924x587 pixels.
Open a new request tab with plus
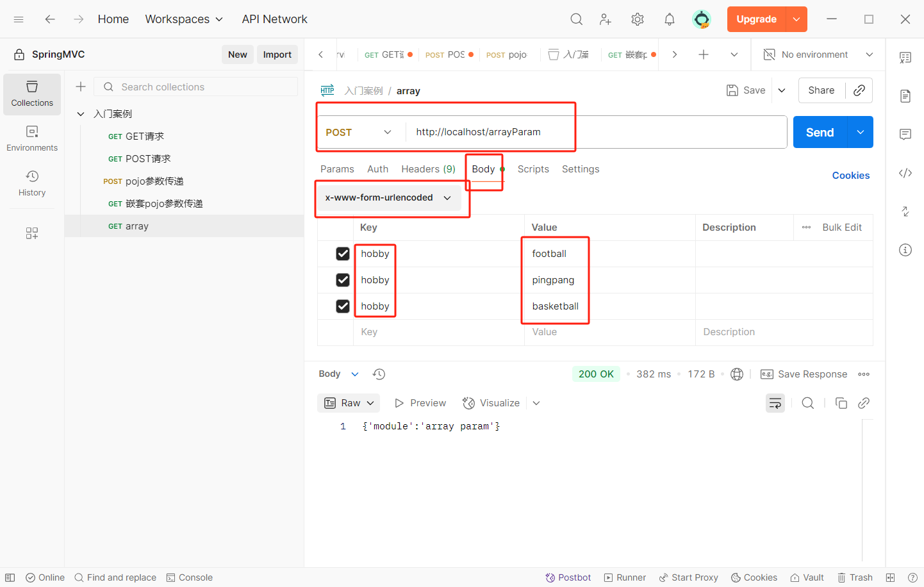pos(704,54)
